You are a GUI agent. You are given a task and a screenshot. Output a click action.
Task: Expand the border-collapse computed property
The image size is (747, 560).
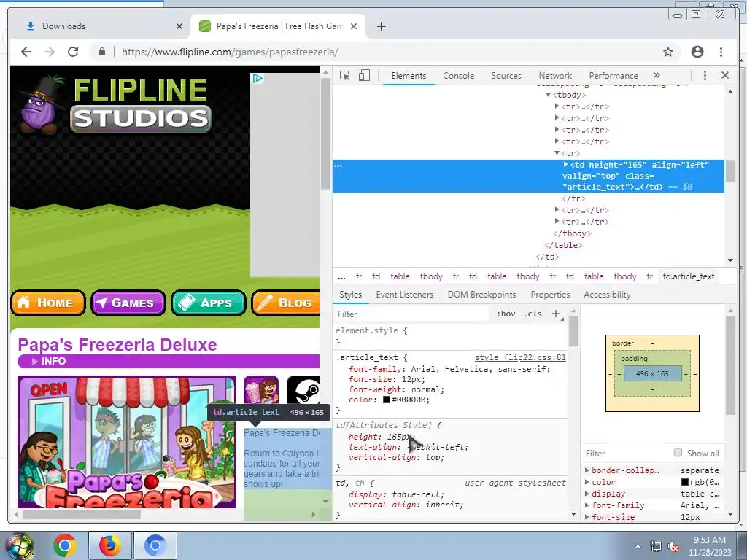point(587,470)
